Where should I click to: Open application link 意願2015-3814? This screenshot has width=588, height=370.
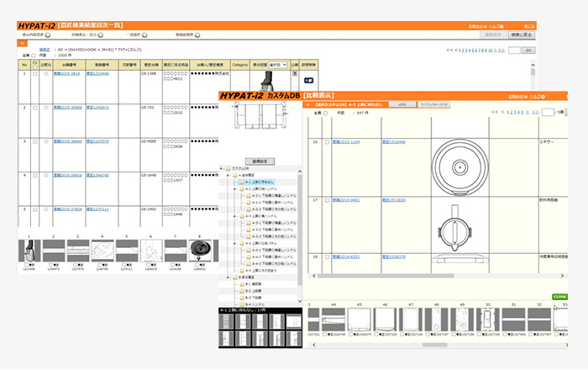tap(66, 74)
